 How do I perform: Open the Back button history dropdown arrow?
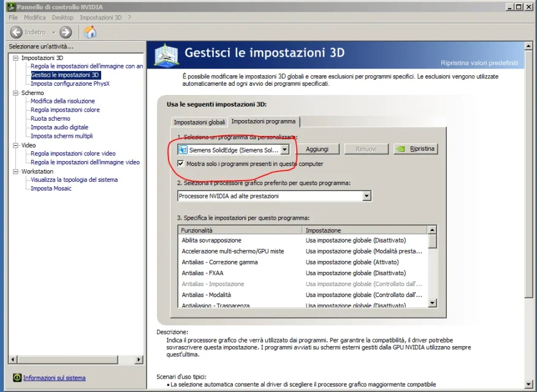pos(53,32)
